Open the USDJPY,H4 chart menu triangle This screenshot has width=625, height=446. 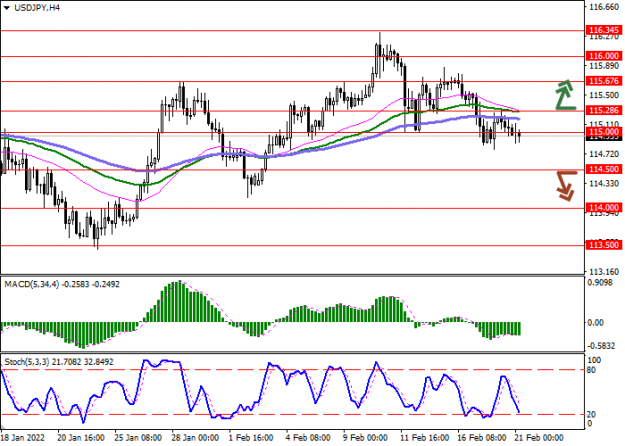[x=7, y=8]
